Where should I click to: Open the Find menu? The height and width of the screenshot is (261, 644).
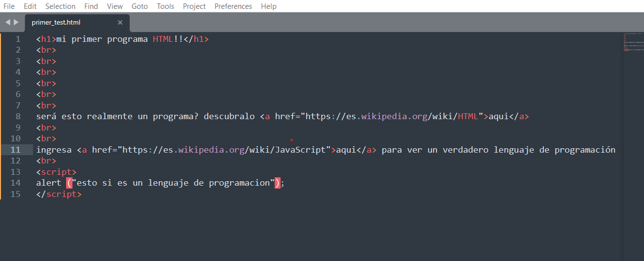point(91,6)
